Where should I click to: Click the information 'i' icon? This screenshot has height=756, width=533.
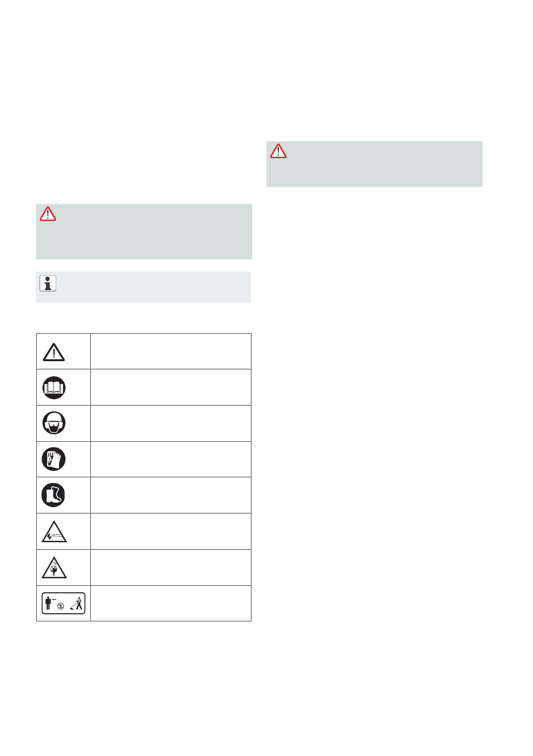[x=48, y=283]
